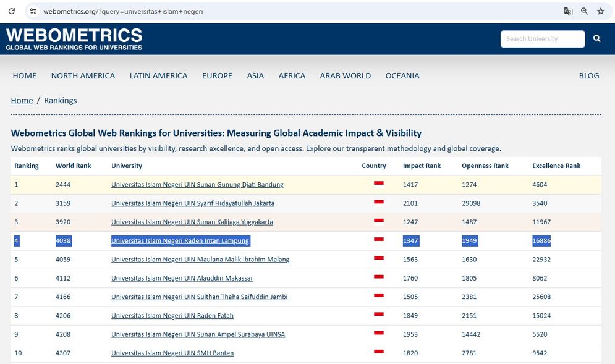The image size is (615, 364).
Task: Click the zoom-out magnifier in the address bar
Action: point(583,11)
